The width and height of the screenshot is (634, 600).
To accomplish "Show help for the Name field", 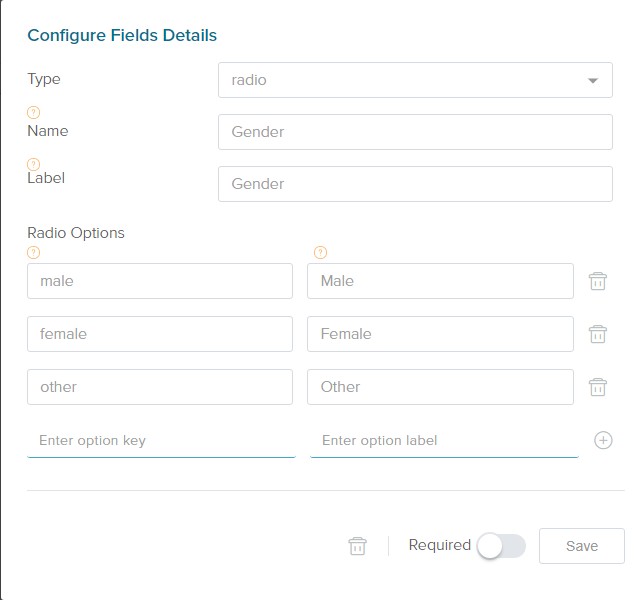I will (x=33, y=112).
